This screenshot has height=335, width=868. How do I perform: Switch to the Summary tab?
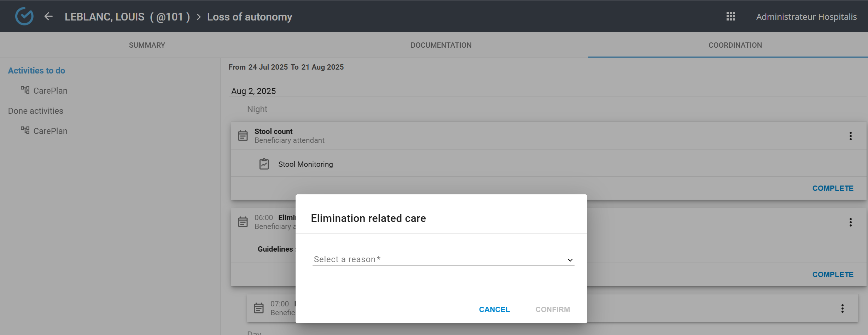pyautogui.click(x=147, y=45)
